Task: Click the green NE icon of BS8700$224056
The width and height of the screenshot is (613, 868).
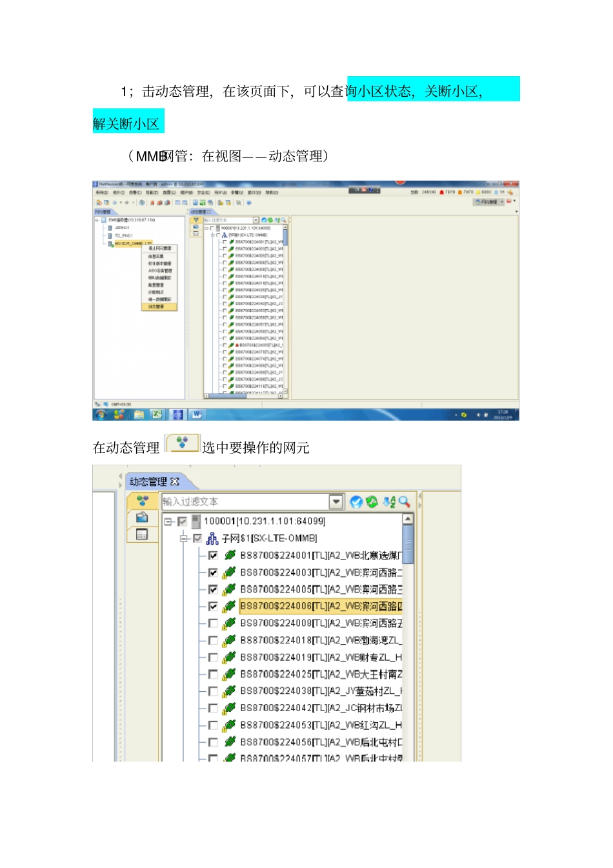Action: tap(229, 742)
